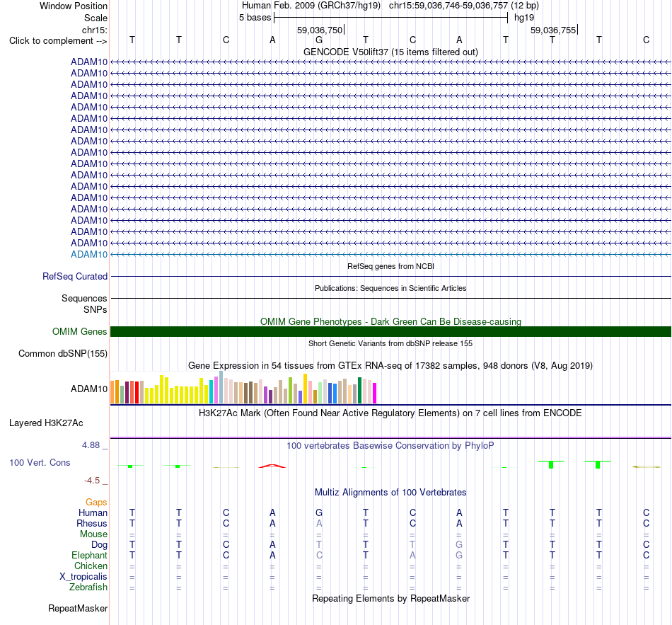The height and width of the screenshot is (625, 672).
Task: Click the 59,036,755 coordinate marker
Action: (x=553, y=30)
